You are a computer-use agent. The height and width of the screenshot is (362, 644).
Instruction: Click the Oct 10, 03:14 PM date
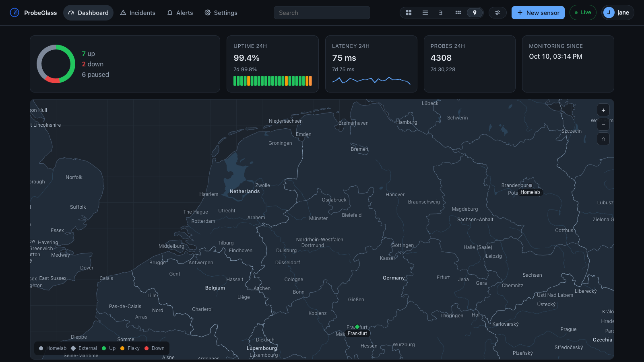coord(555,56)
